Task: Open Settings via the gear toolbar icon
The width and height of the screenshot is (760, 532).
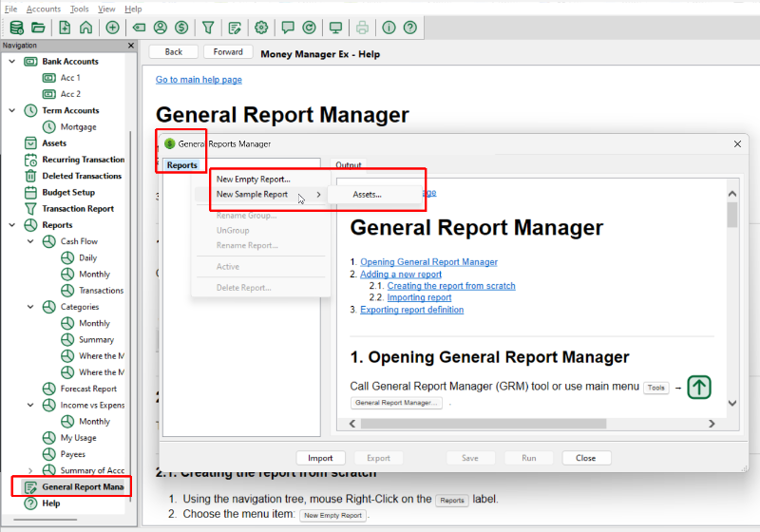Action: click(x=261, y=28)
